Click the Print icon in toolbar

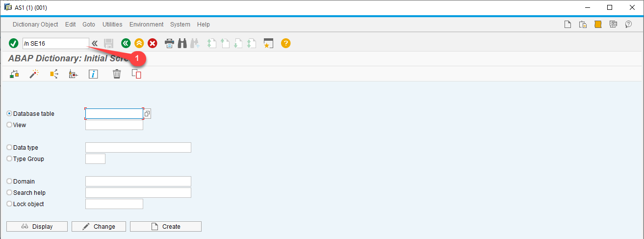(x=169, y=43)
